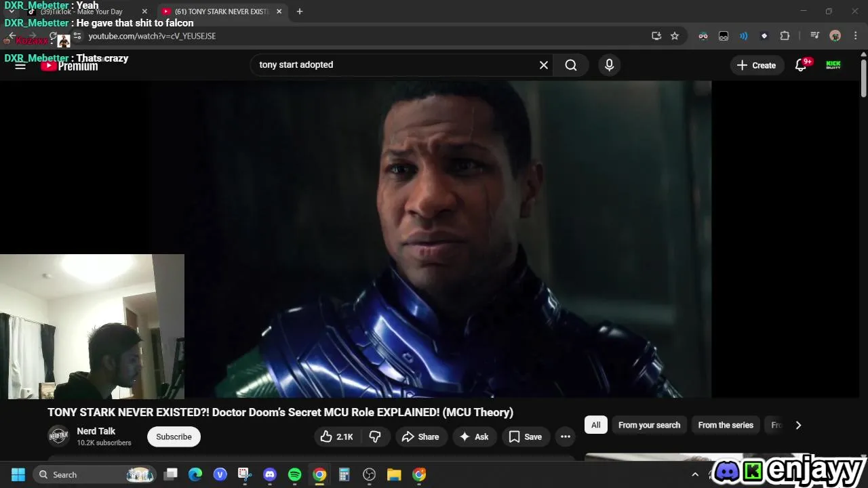Image resolution: width=868 pixels, height=488 pixels.
Task: Show more filter chips arrow
Action: pos(798,425)
